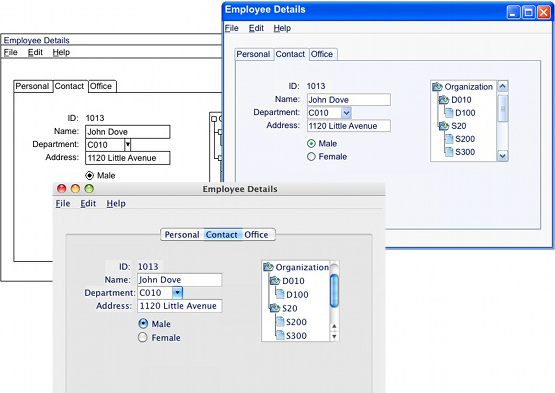This screenshot has width=555, height=393.
Task: Click the green zoom light on Mac-style window
Action: pos(89,189)
